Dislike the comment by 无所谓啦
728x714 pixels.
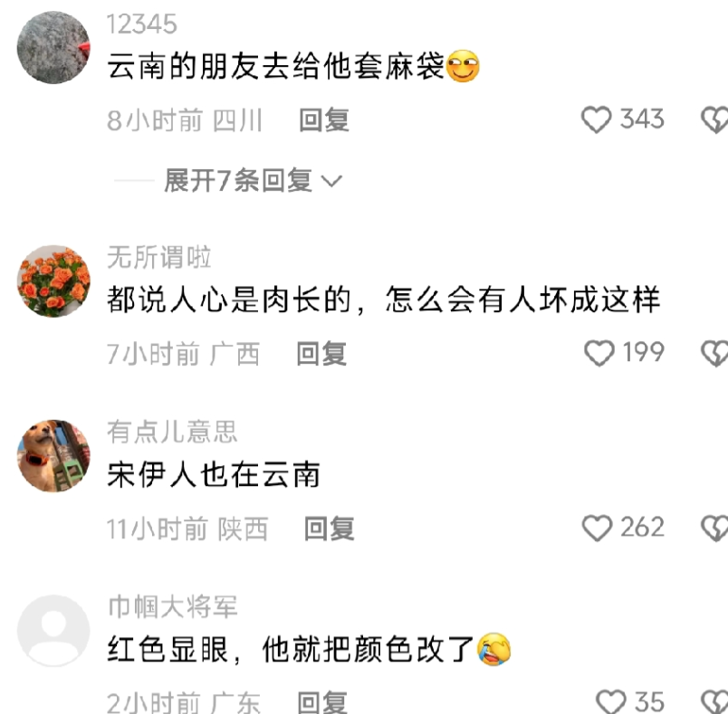click(715, 353)
